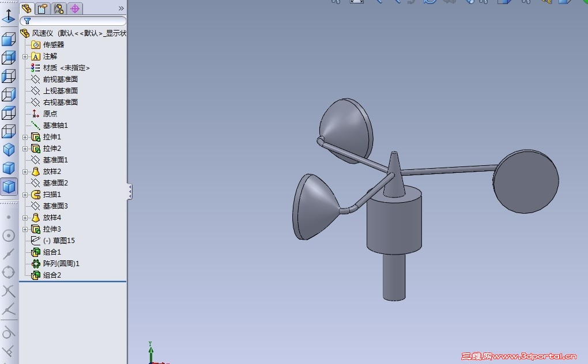Enable the Center Point snap icon
The height and width of the screenshot is (364, 588).
[x=9, y=236]
